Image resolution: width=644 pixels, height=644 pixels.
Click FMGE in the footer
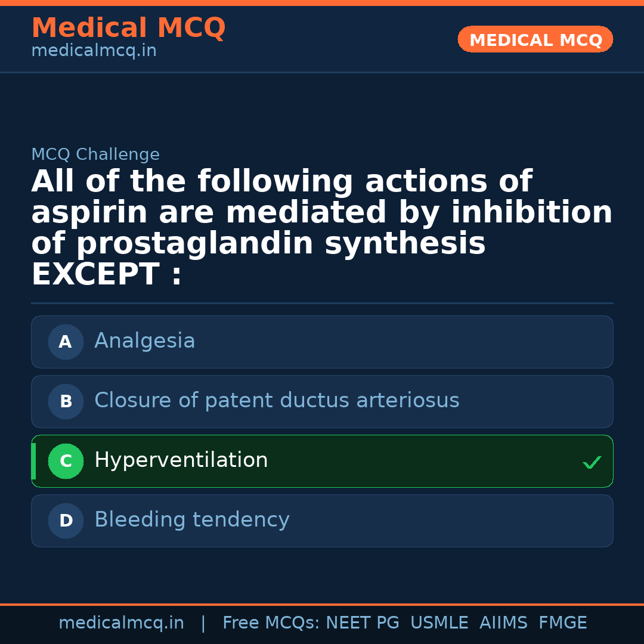click(x=563, y=623)
